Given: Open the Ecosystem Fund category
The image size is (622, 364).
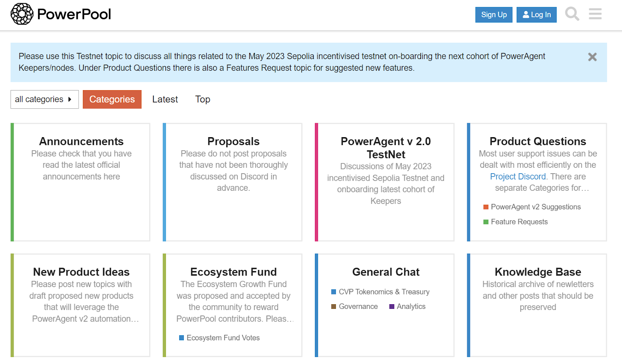Looking at the screenshot, I should (x=233, y=272).
